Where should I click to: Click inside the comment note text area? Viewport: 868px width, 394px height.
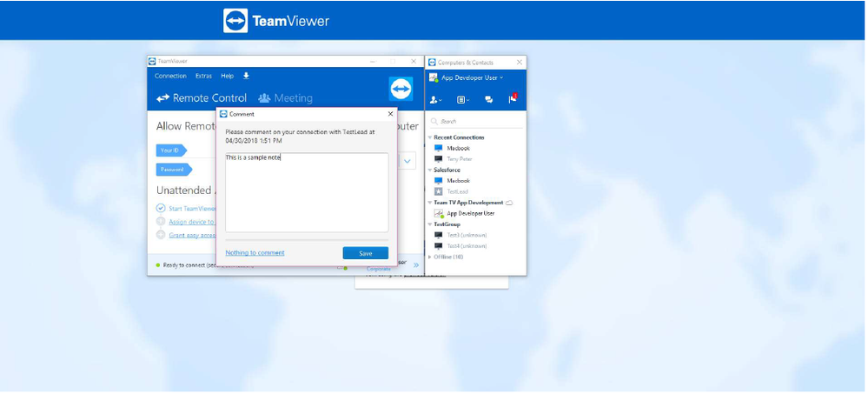[x=307, y=192]
